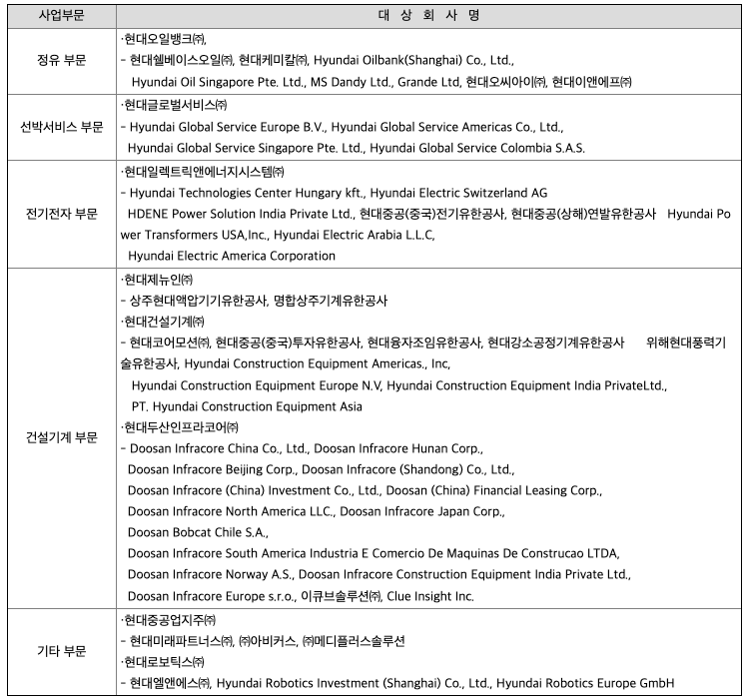Click the 현대글로벌서비스㈜ entry
Image resolution: width=753 pixels, height=700 pixels.
[x=176, y=105]
